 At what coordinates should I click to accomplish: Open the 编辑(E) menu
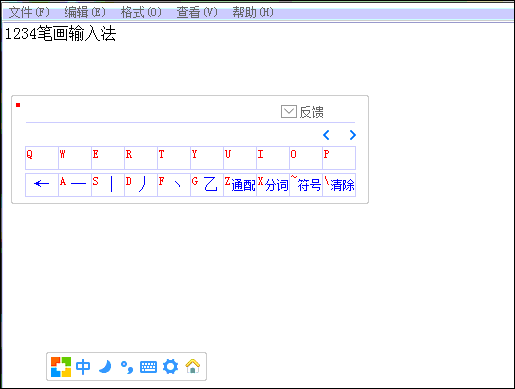pos(85,12)
